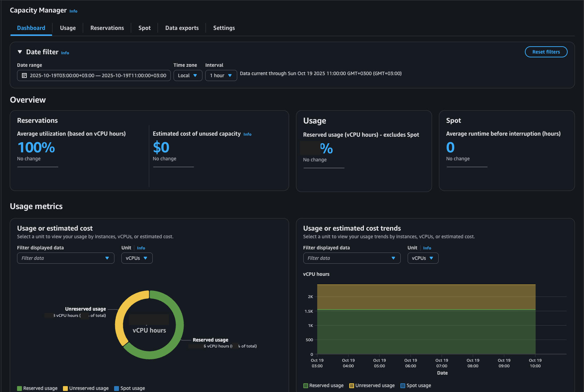This screenshot has width=584, height=392.
Task: Click the Reset filters button
Action: coord(546,52)
